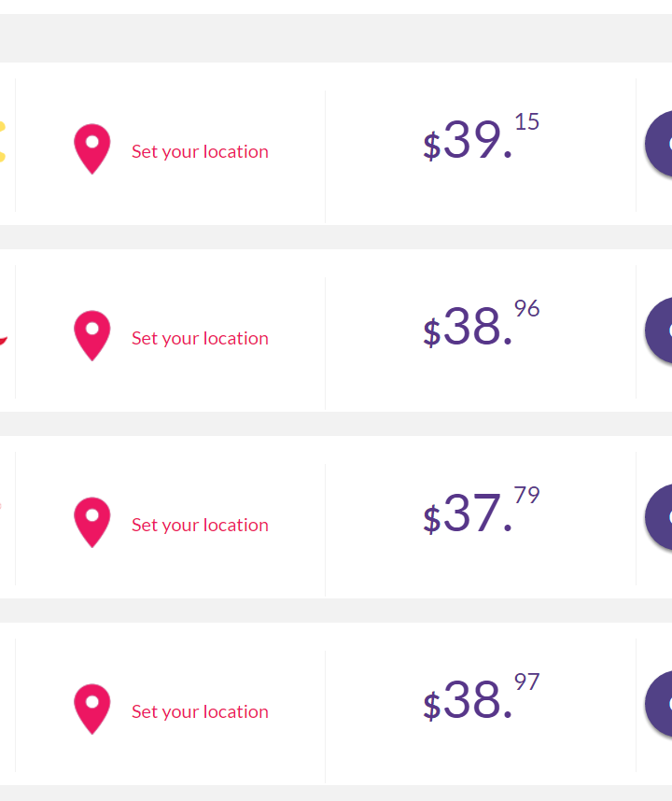Image resolution: width=672 pixels, height=801 pixels.
Task: Click "Set your location" beside the $38.97 price
Action: pyautogui.click(x=200, y=711)
